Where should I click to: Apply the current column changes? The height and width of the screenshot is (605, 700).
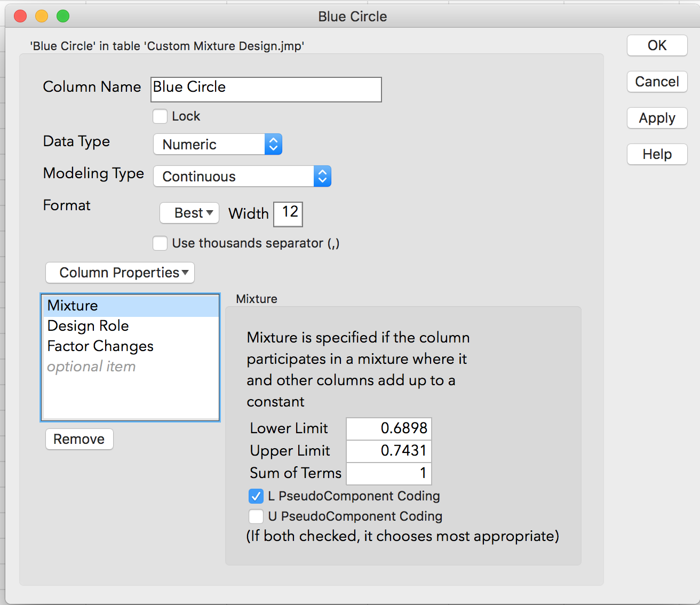coord(657,118)
